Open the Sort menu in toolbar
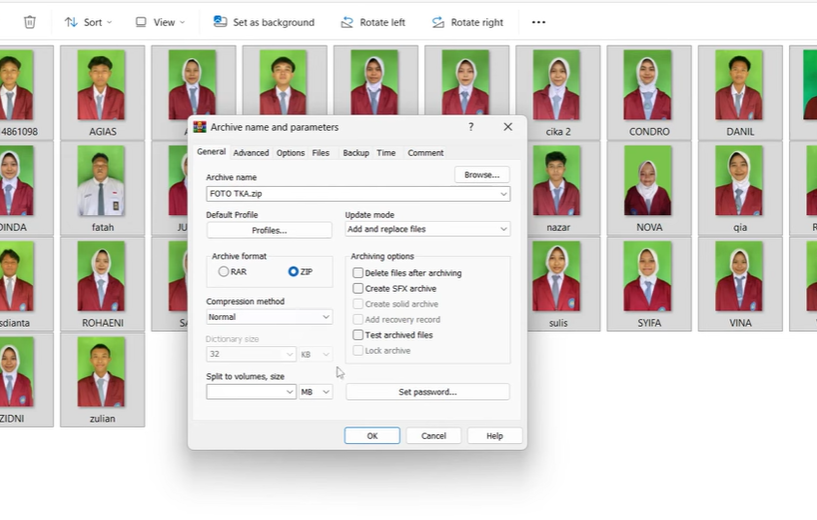The height and width of the screenshot is (520, 817). pos(88,22)
